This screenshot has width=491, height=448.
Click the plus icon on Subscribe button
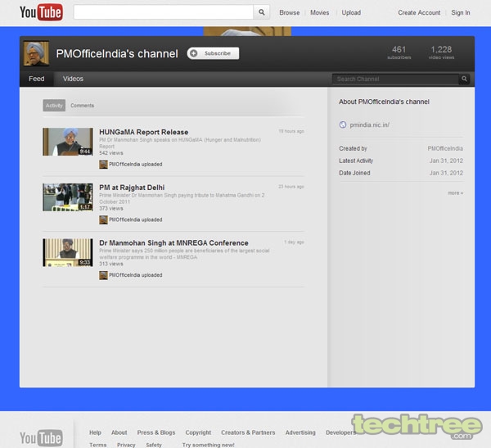click(x=194, y=53)
